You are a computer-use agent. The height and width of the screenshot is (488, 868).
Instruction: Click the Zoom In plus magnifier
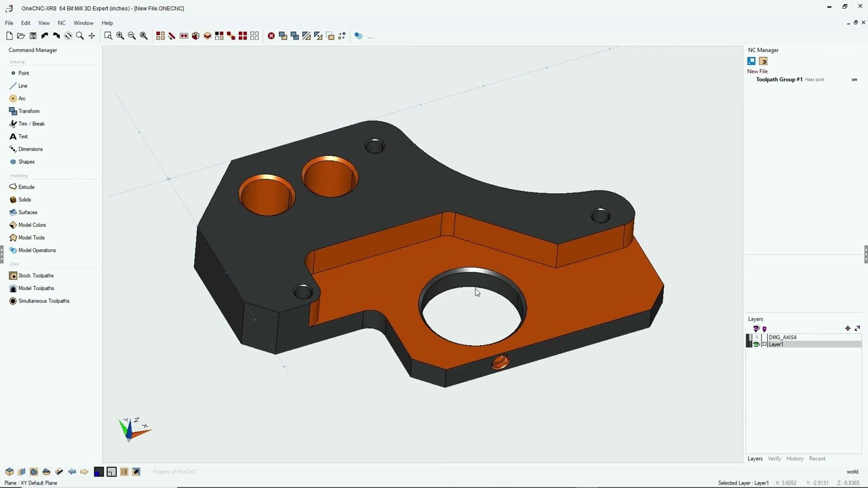tap(120, 36)
